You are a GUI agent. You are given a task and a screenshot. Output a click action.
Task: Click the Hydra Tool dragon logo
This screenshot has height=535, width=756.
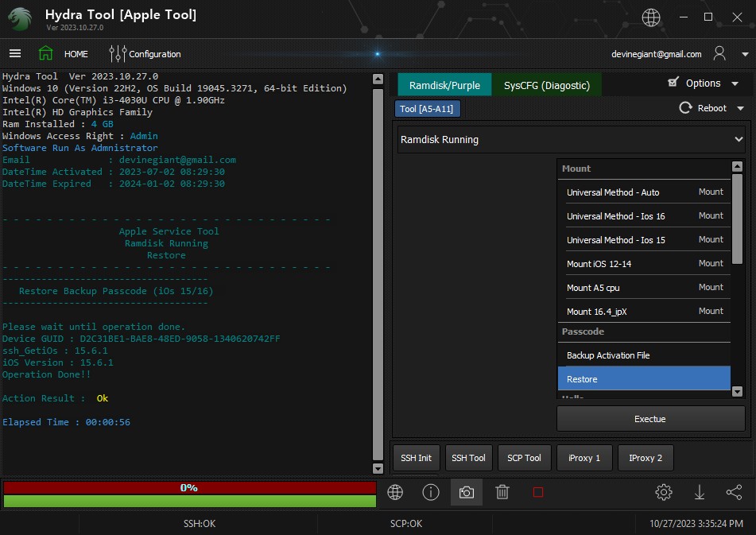tap(20, 19)
